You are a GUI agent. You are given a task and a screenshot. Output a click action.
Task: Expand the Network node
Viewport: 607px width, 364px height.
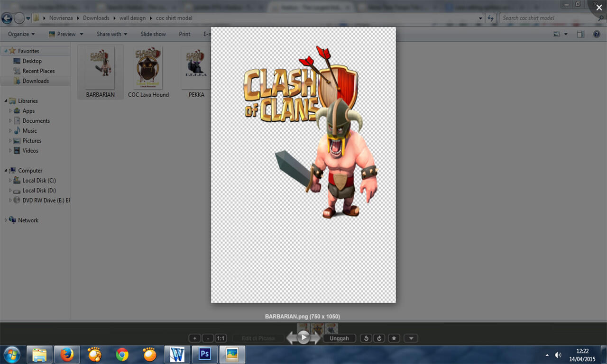[x=5, y=220]
